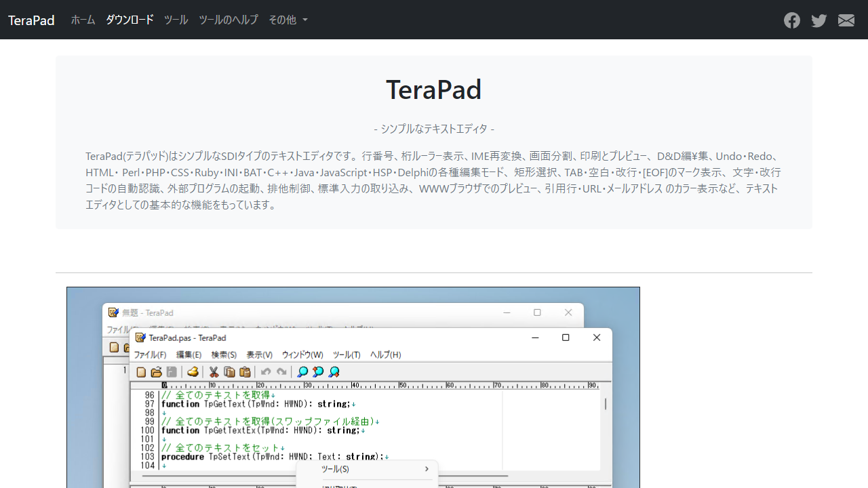Open the ファイル(F) menu in TeraPad.pas window

[x=150, y=354]
